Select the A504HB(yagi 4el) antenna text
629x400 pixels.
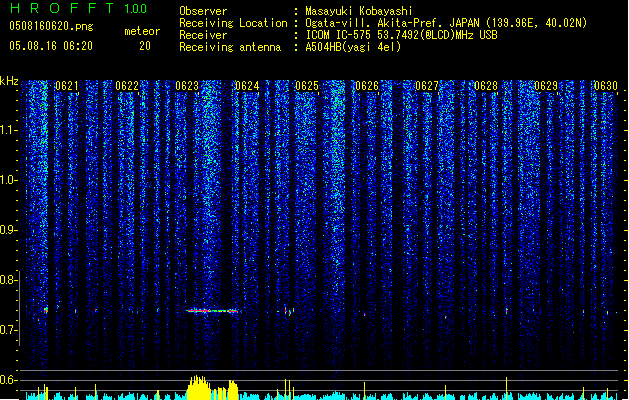point(353,47)
